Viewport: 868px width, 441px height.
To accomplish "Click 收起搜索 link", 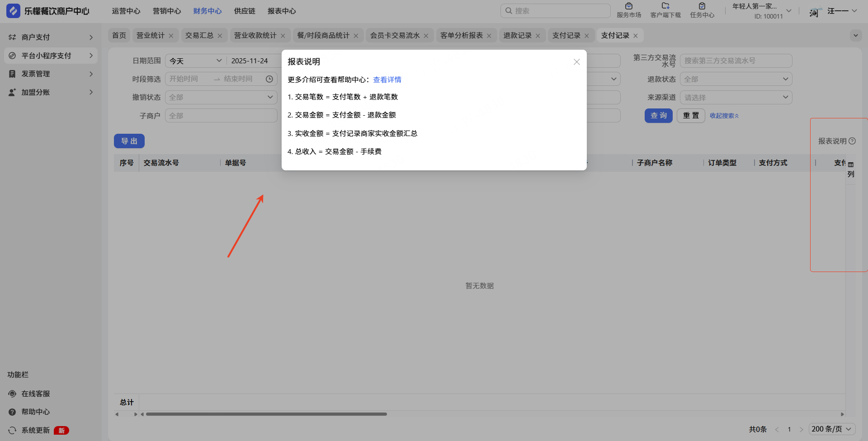I will point(724,116).
